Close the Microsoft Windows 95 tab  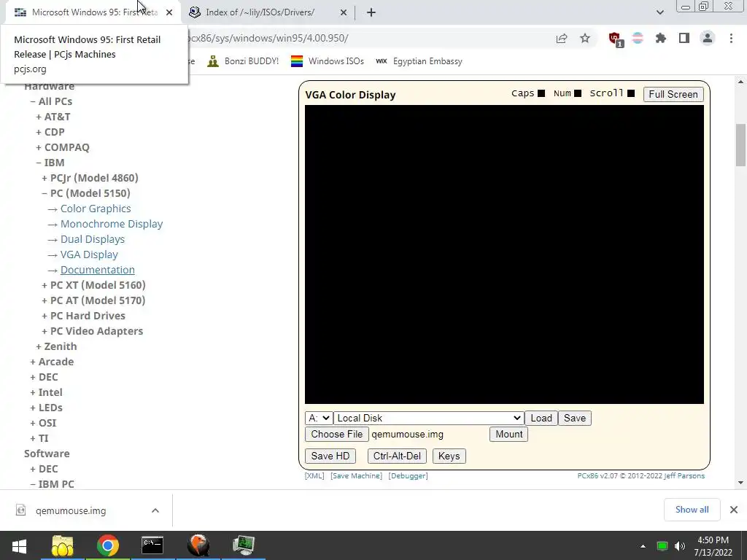pos(169,12)
